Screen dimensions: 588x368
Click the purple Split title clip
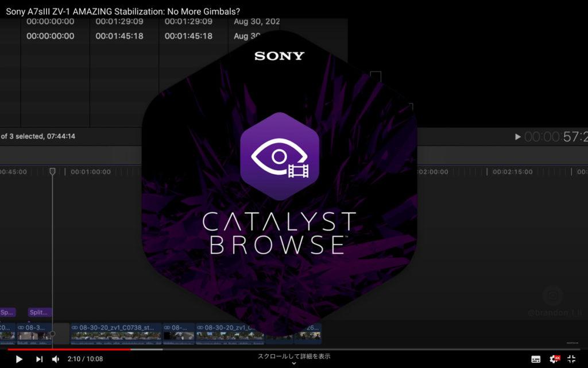click(40, 312)
